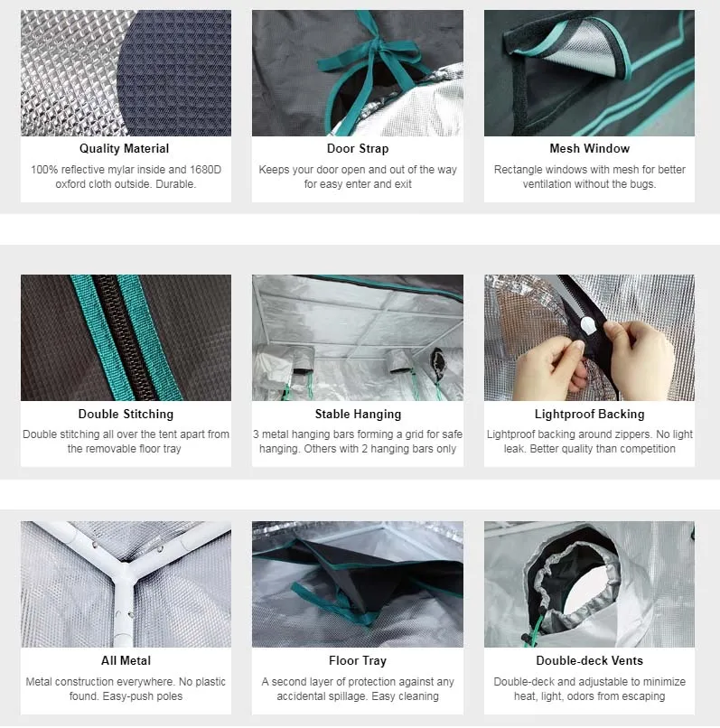Click the Double-deck Vents photo
Screen dimensions: 720x728
[590, 584]
